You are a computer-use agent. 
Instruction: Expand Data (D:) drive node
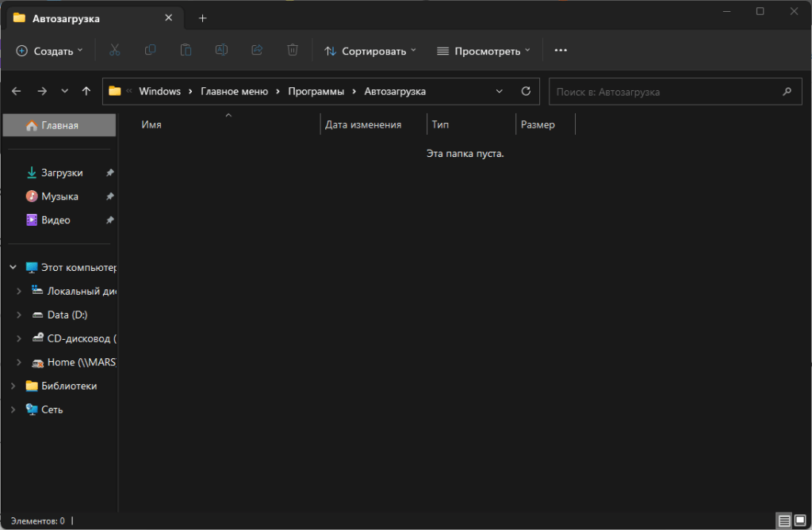tap(19, 315)
